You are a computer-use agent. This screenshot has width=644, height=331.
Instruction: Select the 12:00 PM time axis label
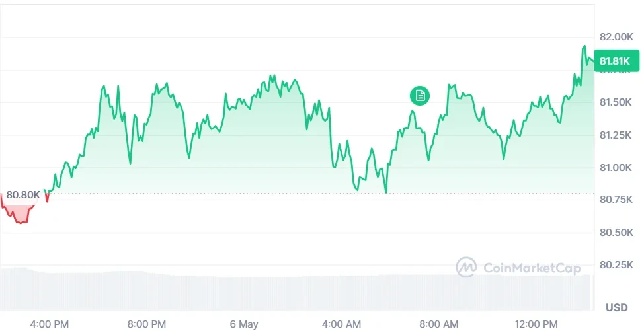[537, 324]
